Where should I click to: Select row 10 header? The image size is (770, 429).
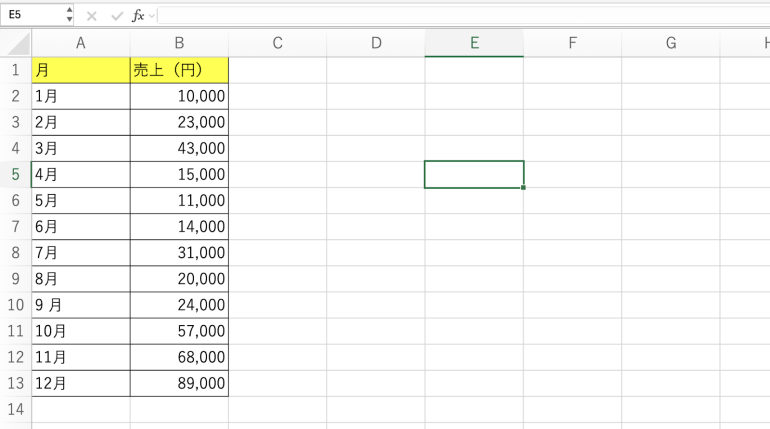tap(16, 305)
